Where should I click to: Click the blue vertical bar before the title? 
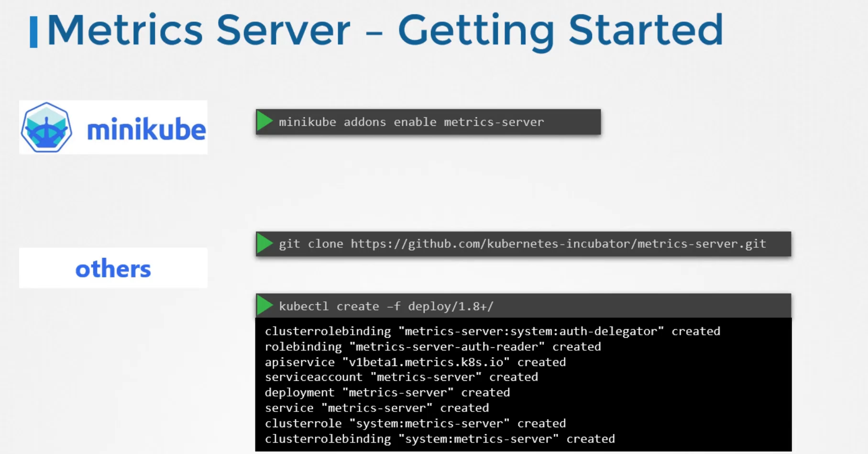coord(33,32)
